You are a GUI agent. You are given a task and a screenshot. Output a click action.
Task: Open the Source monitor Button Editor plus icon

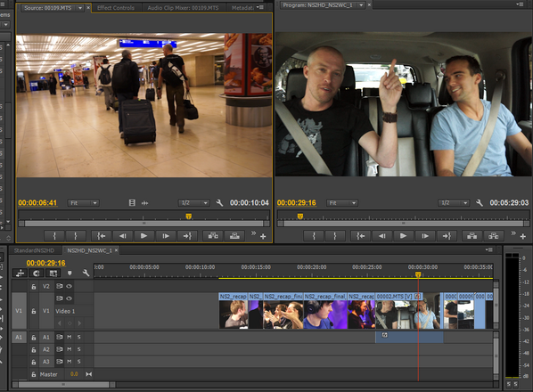(x=263, y=236)
